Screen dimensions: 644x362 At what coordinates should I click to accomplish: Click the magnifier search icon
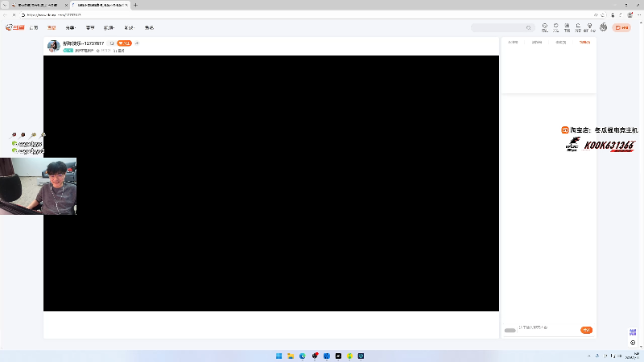(529, 28)
